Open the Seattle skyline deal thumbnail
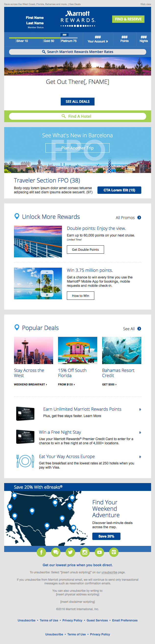 (34, 350)
